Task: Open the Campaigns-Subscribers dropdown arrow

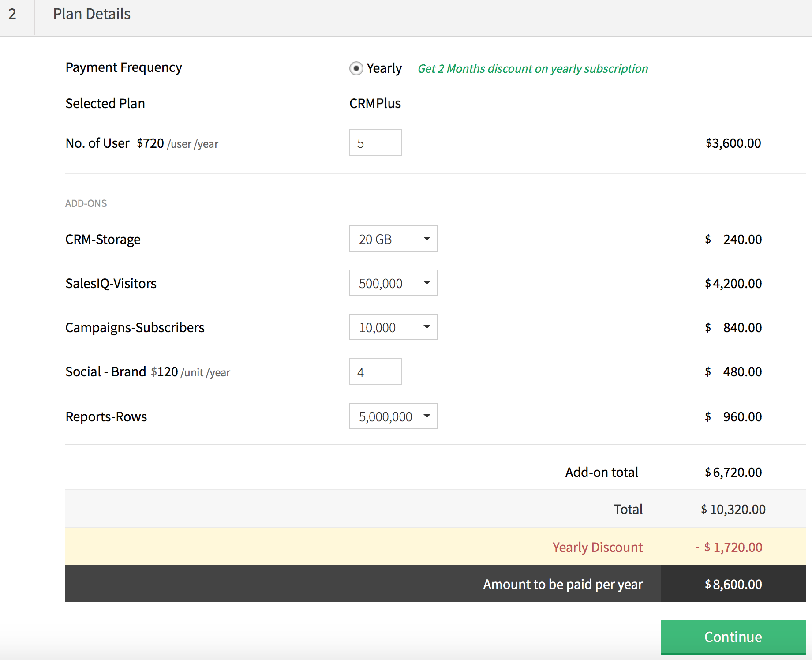Action: click(427, 327)
